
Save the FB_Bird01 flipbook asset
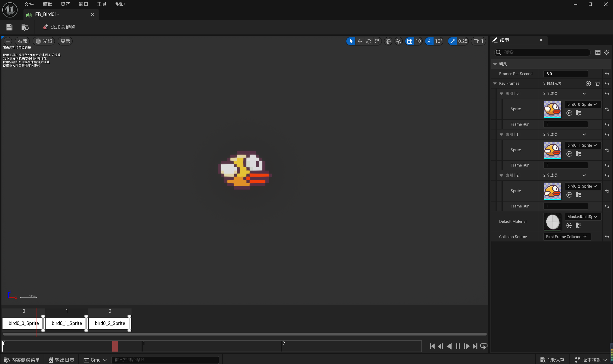pos(9,27)
